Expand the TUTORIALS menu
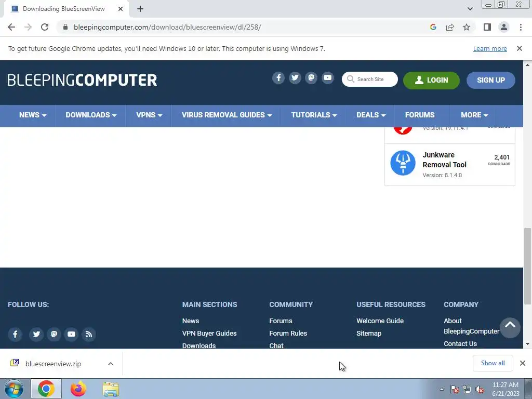 click(x=314, y=115)
